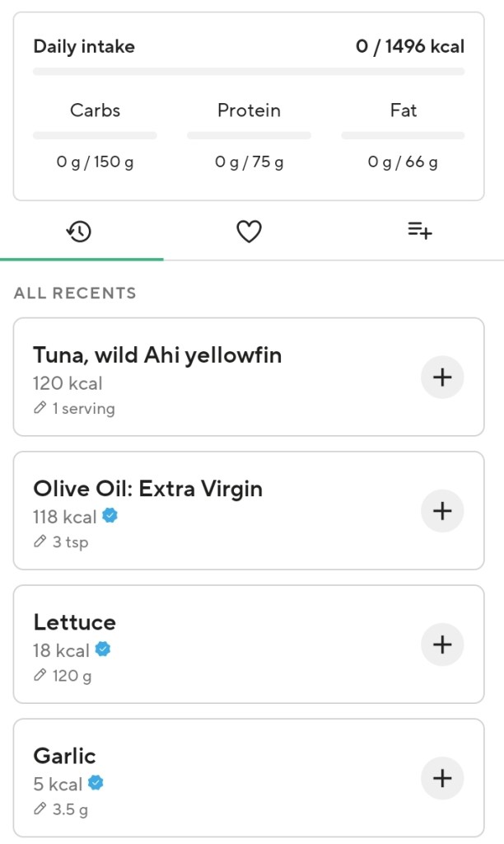This screenshot has width=504, height=844.
Task: Tap the verified badge next to Lettuce
Action: pyautogui.click(x=103, y=649)
